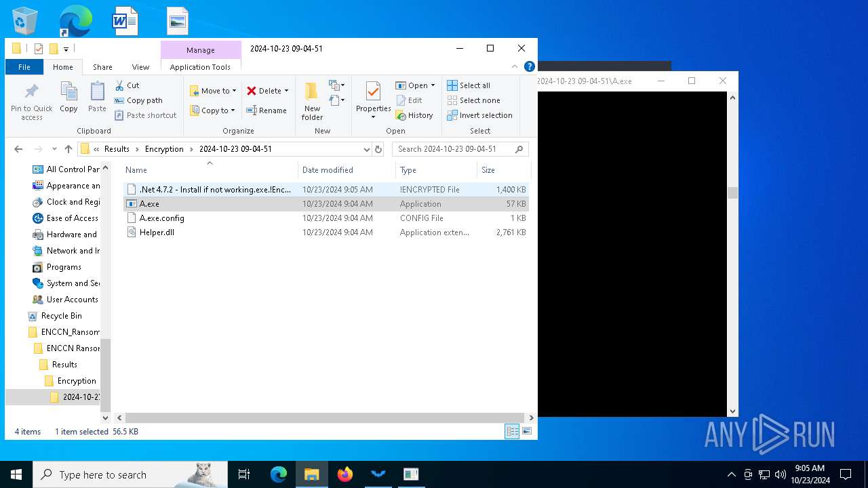Screen dimensions: 868x488
Task: Click the Cut scissors command
Action: [127, 85]
